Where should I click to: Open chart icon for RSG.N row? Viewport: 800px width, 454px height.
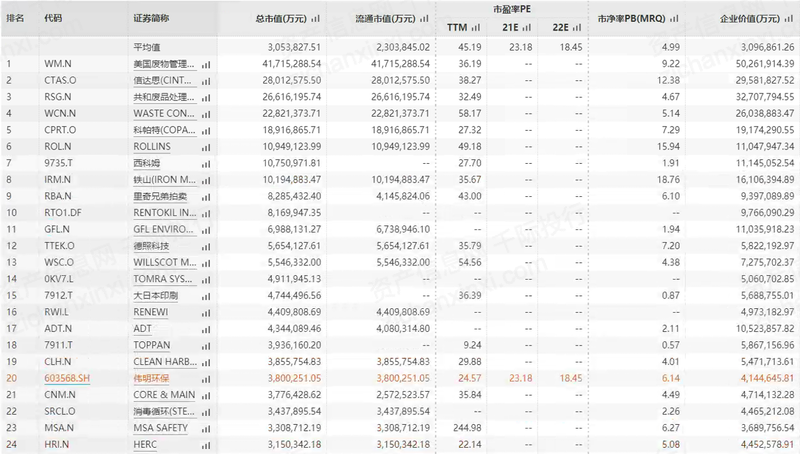click(206, 98)
